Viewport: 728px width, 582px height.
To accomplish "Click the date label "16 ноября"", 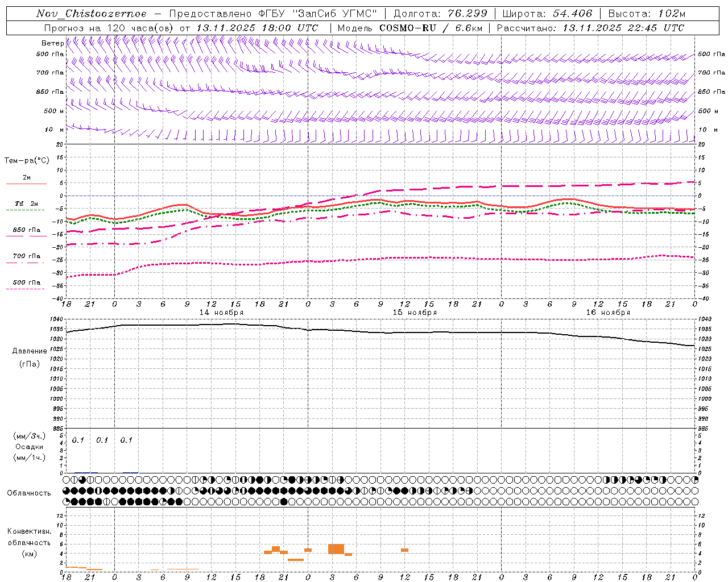I will 608,313.
